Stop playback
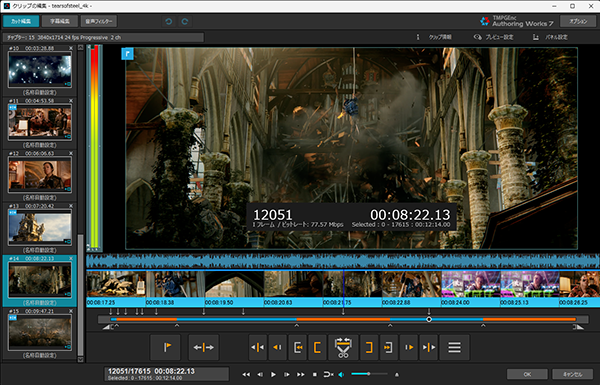The image size is (600, 385). click(315, 374)
